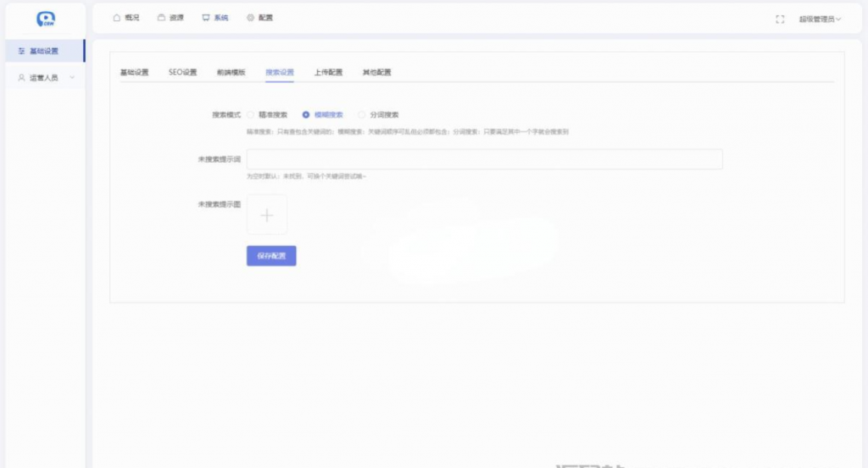Switch to the 基础设置 tab in settings panel
The height and width of the screenshot is (468, 868).
[135, 73]
